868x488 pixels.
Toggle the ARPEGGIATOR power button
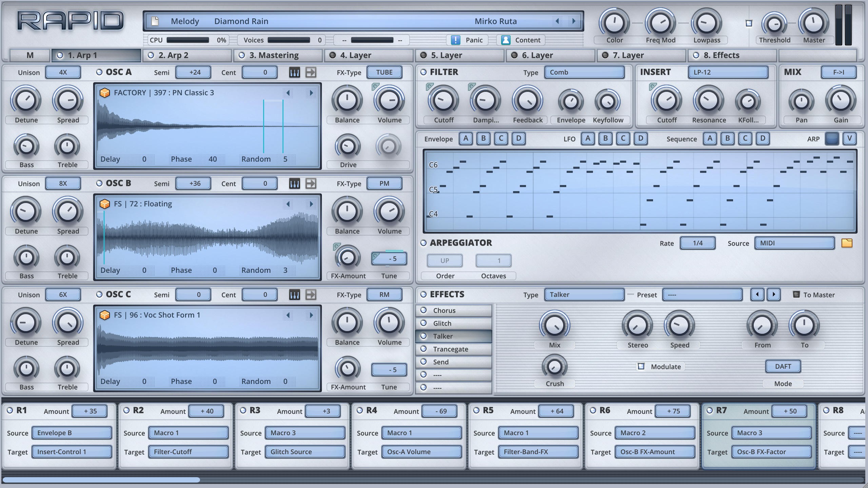pos(423,243)
